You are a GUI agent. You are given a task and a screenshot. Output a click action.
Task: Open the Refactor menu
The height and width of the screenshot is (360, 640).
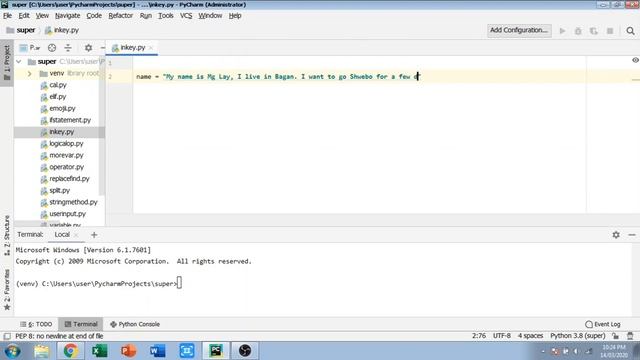click(120, 16)
